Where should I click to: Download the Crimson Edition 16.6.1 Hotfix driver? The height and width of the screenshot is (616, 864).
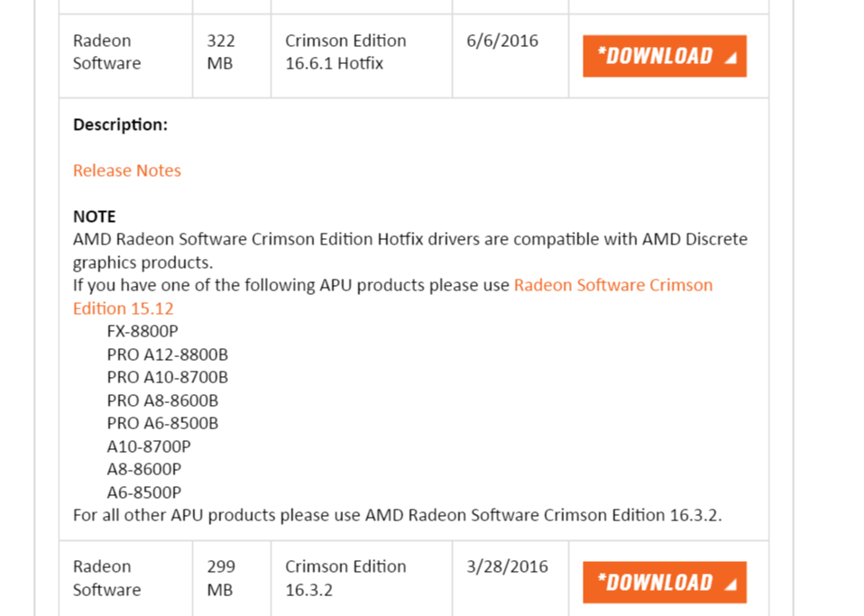click(665, 55)
